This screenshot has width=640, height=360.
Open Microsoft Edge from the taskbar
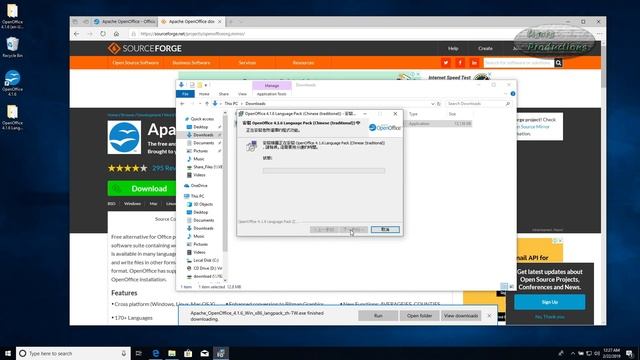[x=156, y=353]
